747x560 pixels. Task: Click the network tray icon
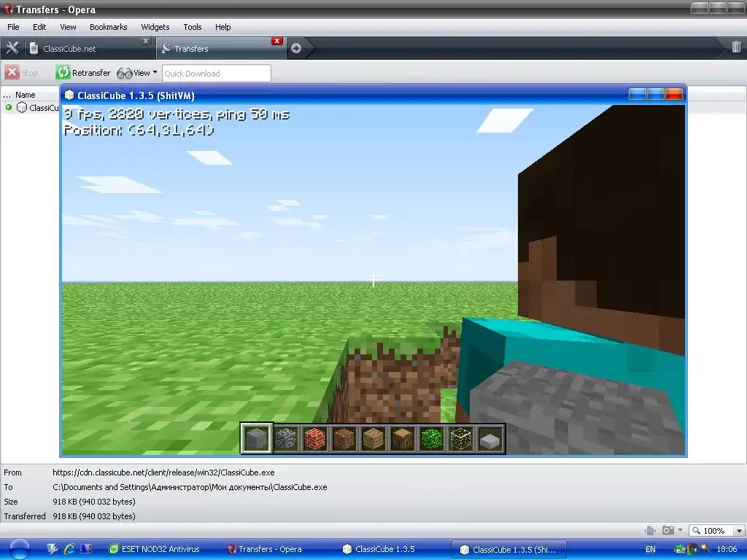coord(680,549)
